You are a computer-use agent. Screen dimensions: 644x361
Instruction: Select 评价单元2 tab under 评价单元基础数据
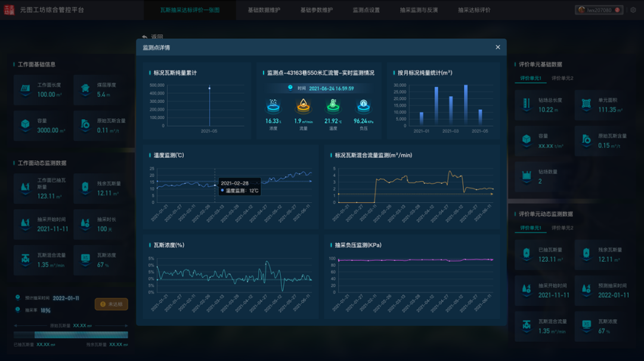562,78
